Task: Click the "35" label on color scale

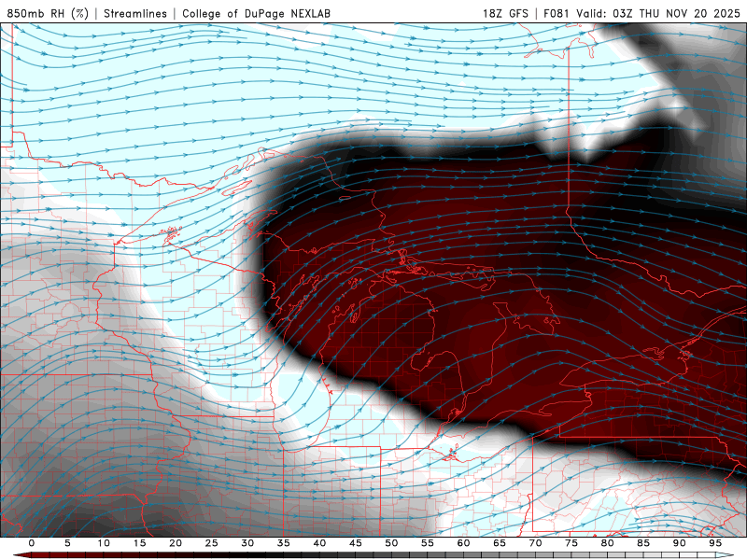Action: coord(284,543)
